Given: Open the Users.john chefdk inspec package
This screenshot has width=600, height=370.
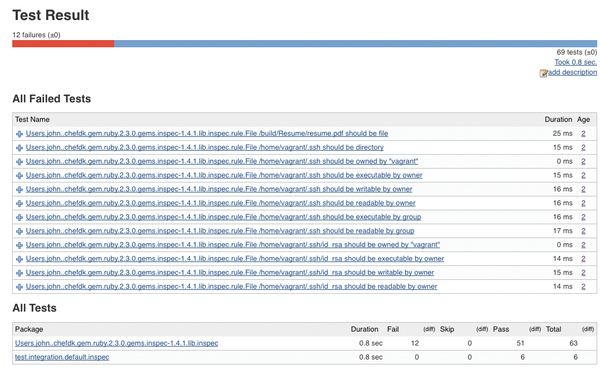Looking at the screenshot, I should (x=116, y=343).
